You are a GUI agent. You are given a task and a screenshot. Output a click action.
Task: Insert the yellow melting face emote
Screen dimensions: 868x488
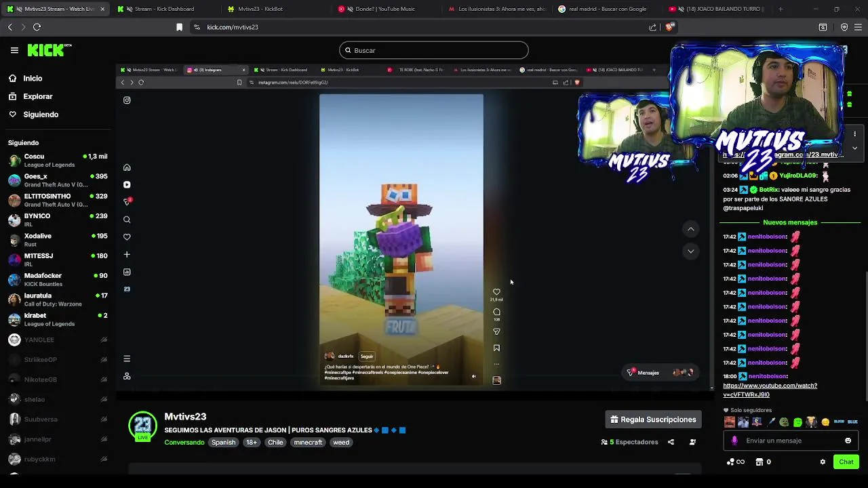tap(825, 422)
